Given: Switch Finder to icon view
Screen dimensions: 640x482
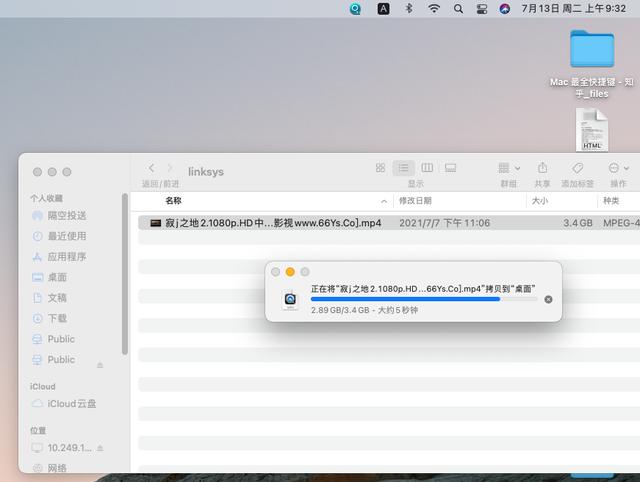Looking at the screenshot, I should click(380, 168).
